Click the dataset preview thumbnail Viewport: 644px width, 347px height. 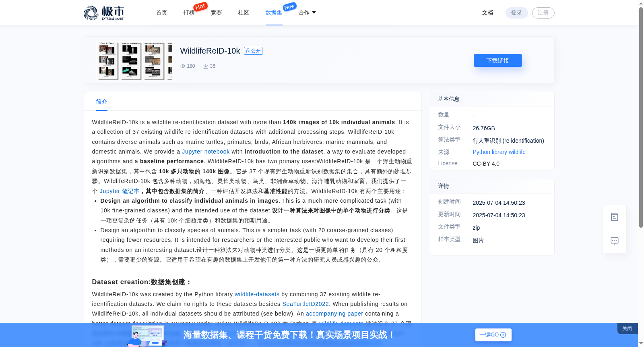(x=134, y=60)
